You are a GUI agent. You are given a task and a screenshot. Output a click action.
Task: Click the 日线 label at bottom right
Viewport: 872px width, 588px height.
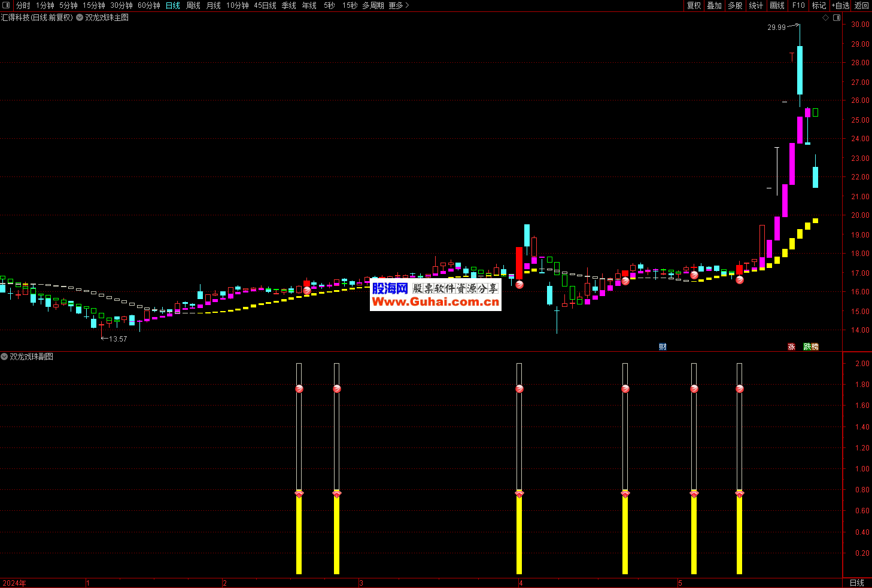(856, 583)
